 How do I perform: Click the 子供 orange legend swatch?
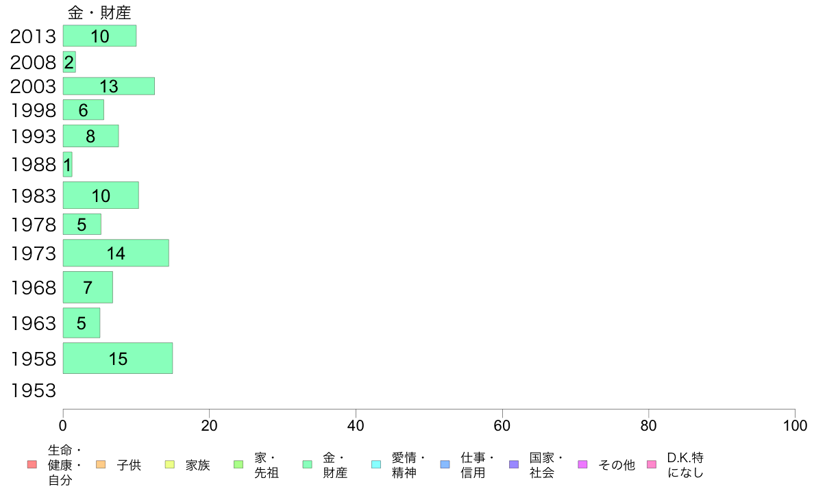[x=101, y=464]
